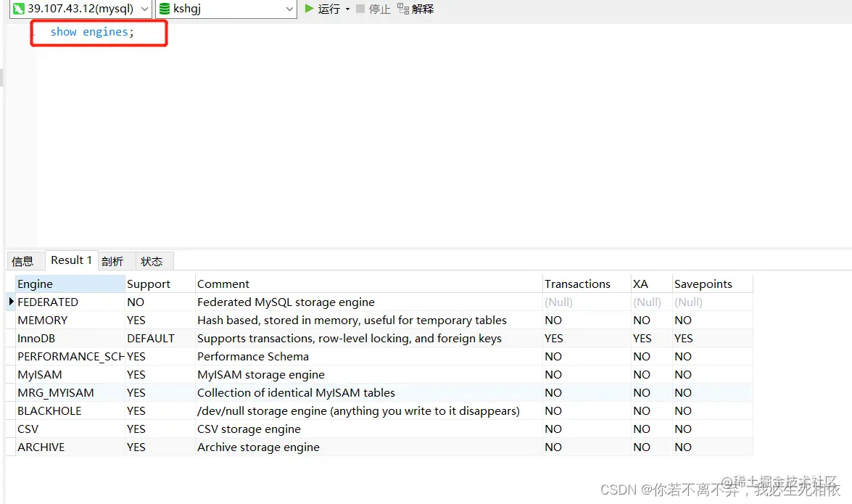Select the FEDERATED engine cell
This screenshot has height=504, width=852.
[x=70, y=302]
